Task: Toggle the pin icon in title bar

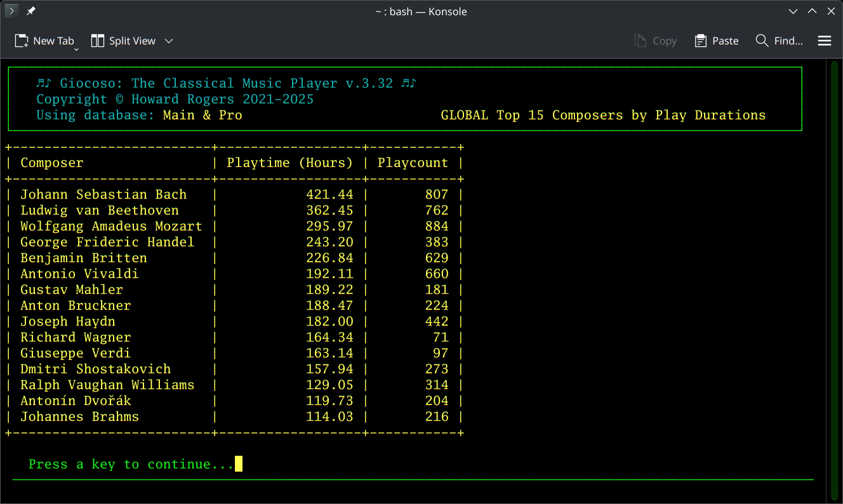Action: 31,11
